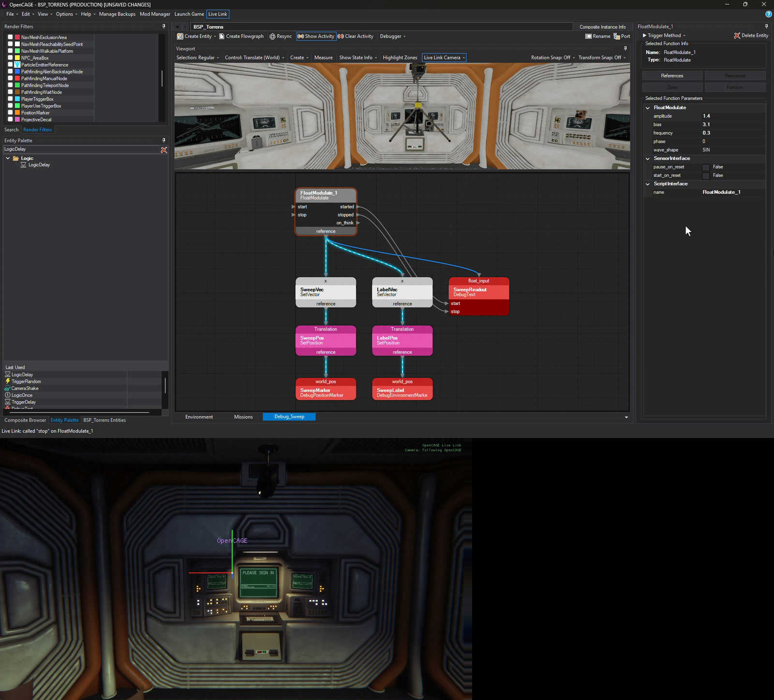Pin the Entity Palette panel
The image size is (774, 700).
(164, 140)
